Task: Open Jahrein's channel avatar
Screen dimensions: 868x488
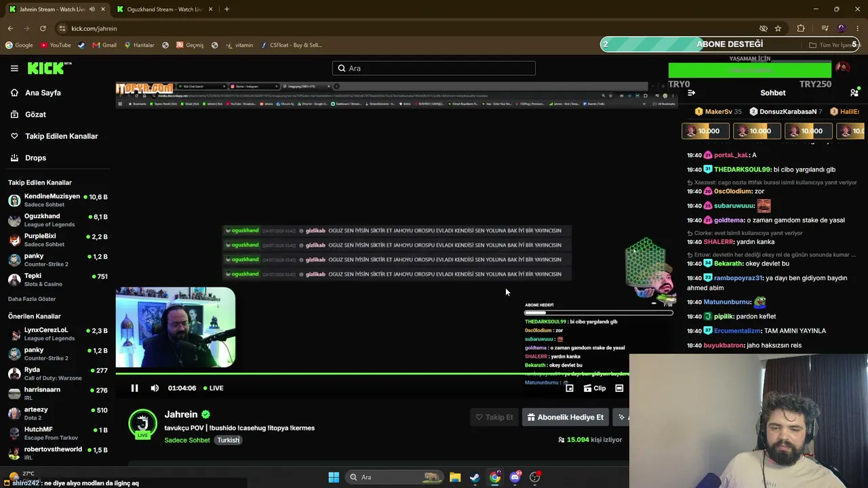Action: coord(142,424)
